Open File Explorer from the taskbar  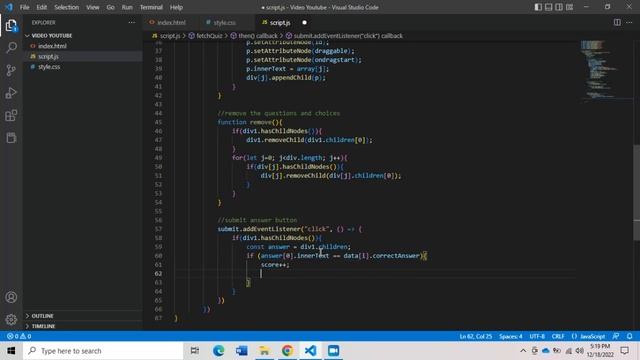point(264,351)
